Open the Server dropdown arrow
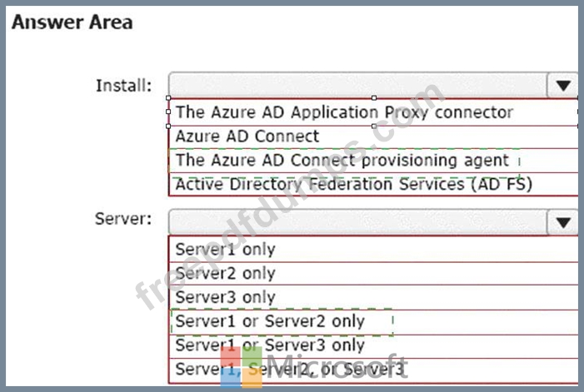Screen dimensions: 584x392 pyautogui.click(x=563, y=222)
